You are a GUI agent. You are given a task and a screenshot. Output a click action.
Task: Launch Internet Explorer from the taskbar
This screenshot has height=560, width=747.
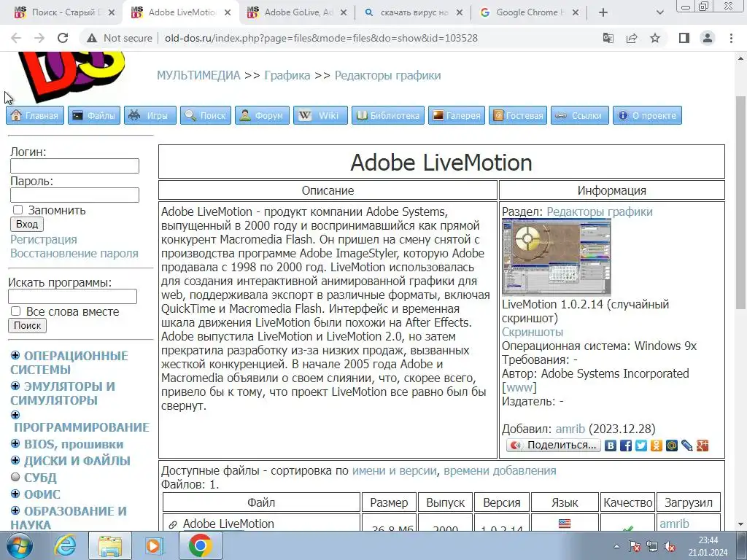[65, 545]
